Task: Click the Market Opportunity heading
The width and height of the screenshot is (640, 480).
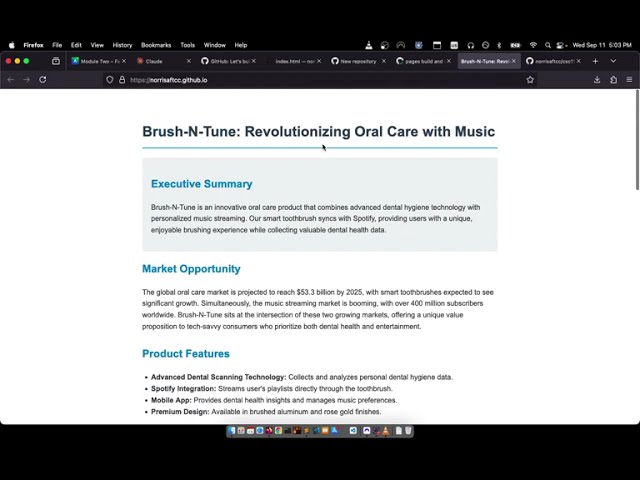Action: click(x=191, y=269)
